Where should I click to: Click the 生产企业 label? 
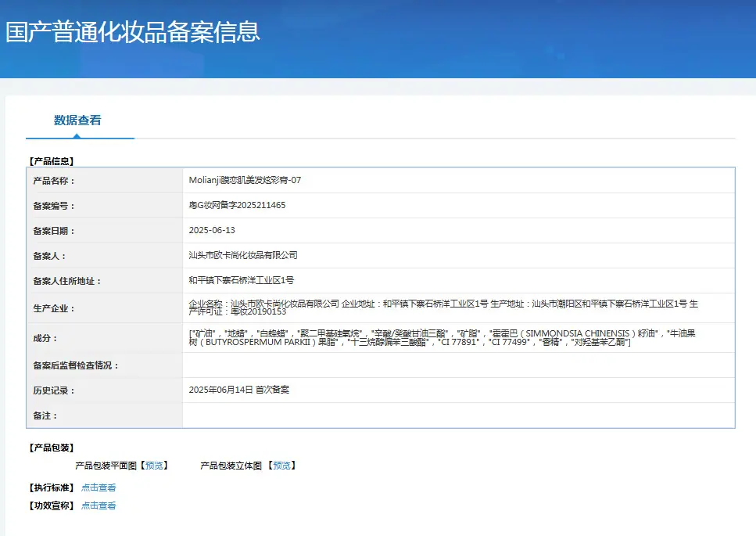coord(53,308)
